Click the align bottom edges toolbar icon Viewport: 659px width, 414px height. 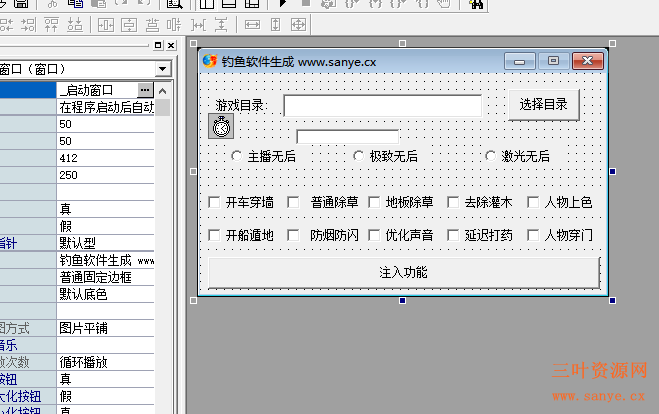point(75,25)
